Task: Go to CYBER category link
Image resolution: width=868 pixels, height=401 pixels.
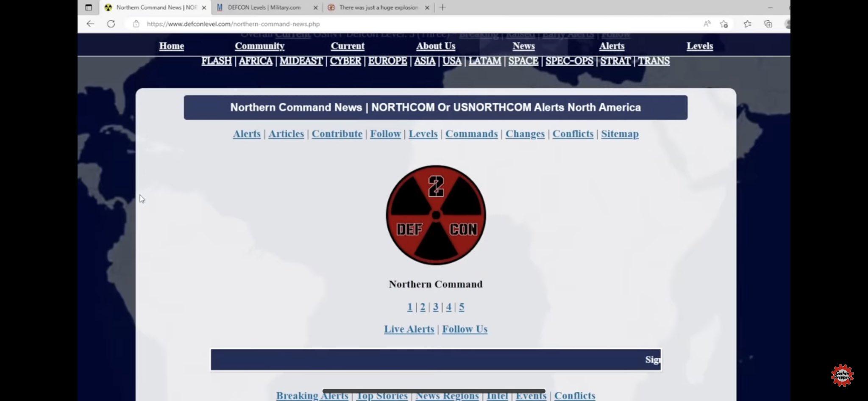Action: 345,61
